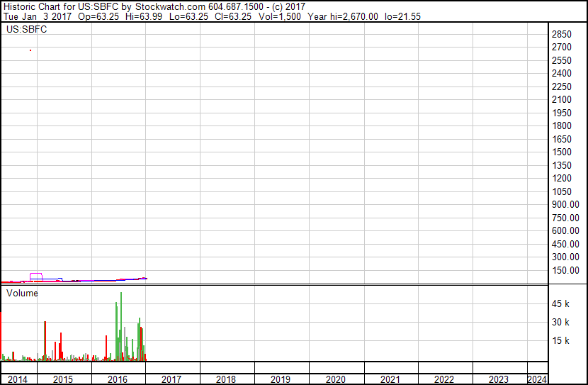Image resolution: width=588 pixels, height=385 pixels.
Task: Click the 2016 year label
Action: pyautogui.click(x=118, y=379)
